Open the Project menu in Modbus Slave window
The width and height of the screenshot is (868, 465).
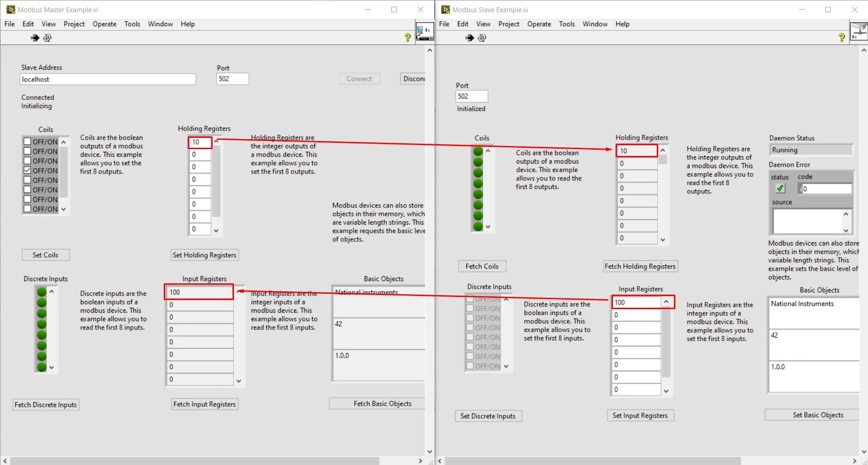tap(509, 24)
